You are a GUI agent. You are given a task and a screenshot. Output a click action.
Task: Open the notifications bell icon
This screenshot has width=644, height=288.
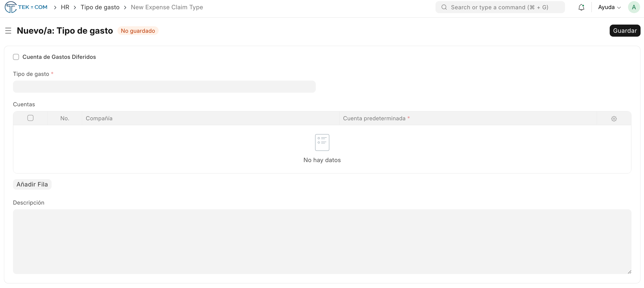[x=581, y=7]
